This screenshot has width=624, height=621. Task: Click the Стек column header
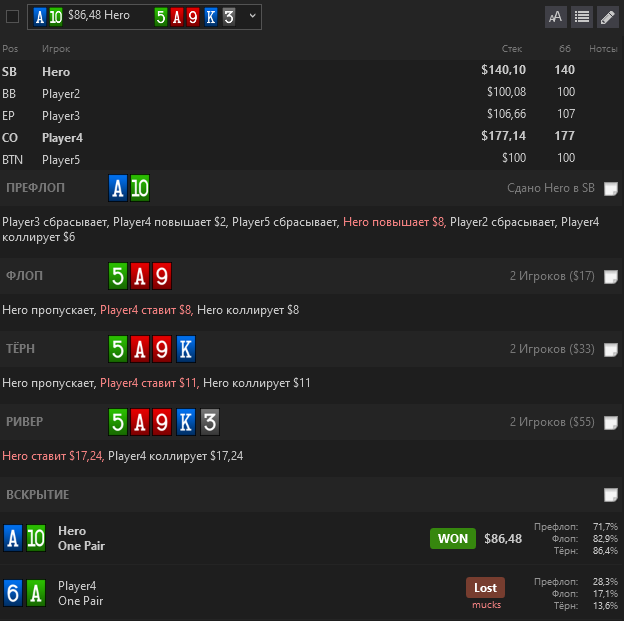[512, 49]
